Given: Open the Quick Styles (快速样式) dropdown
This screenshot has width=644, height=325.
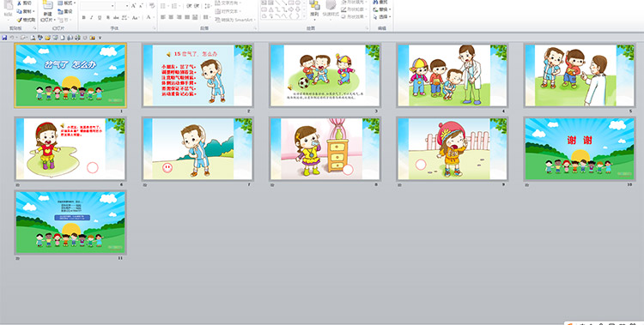Looking at the screenshot, I should pyautogui.click(x=331, y=10).
